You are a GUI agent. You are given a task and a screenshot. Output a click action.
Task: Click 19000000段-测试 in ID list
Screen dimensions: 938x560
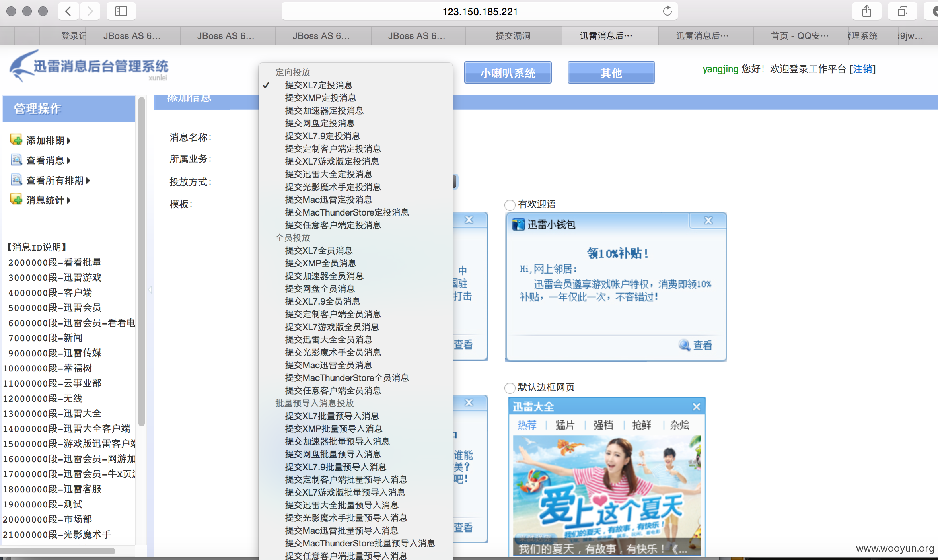[43, 504]
